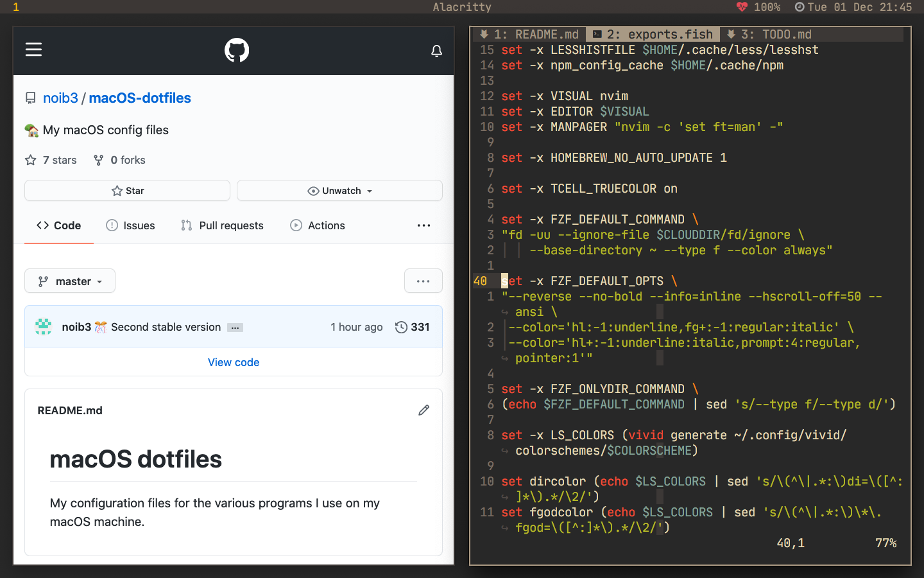924x578 pixels.
Task: Click the Alacritty window title
Action: 462,7
